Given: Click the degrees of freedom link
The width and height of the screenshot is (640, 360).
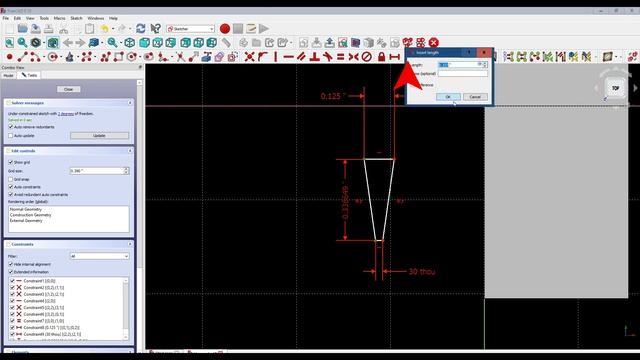Looking at the screenshot, I should (66, 113).
